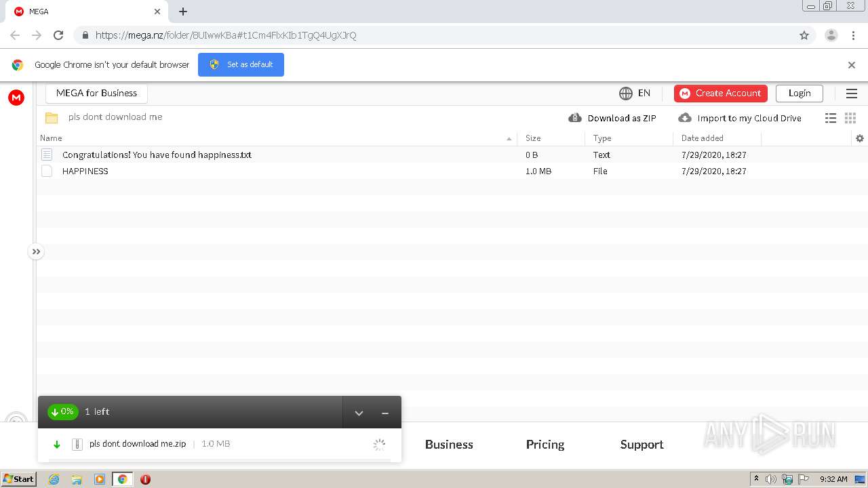Open Chrome three-dot menu

tap(853, 35)
